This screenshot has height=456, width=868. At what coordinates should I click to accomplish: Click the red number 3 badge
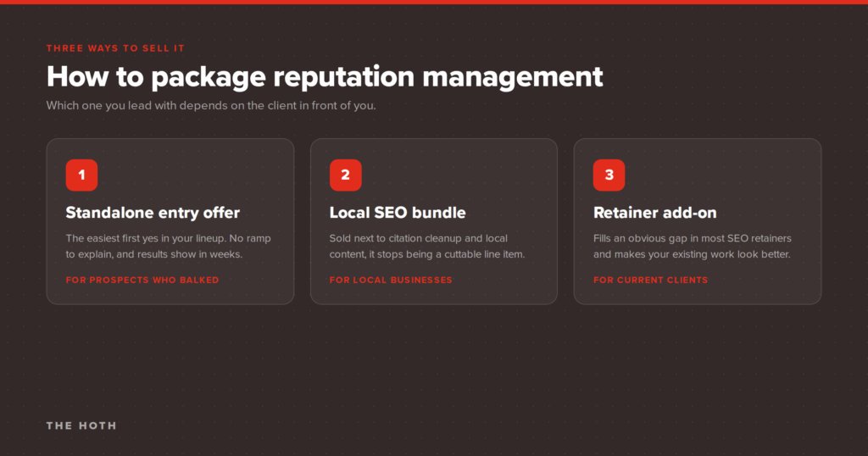[609, 175]
